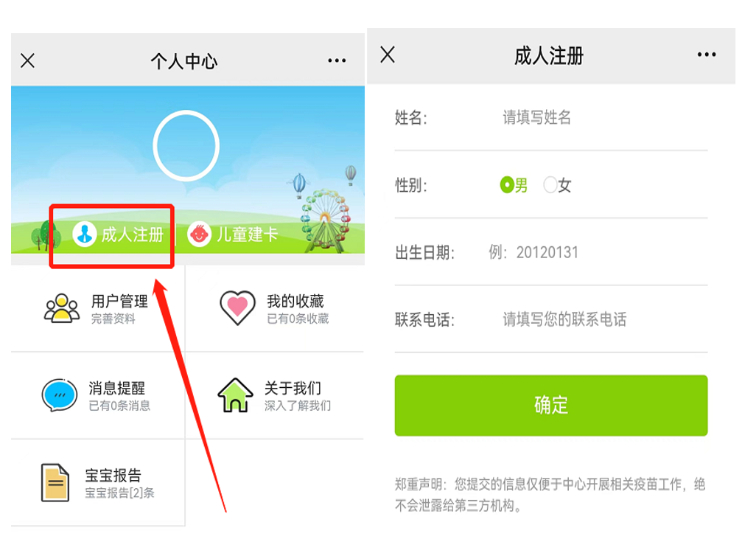This screenshot has height=556, width=756.
Task: Tap the empty circular profile avatar
Action: coord(186,146)
